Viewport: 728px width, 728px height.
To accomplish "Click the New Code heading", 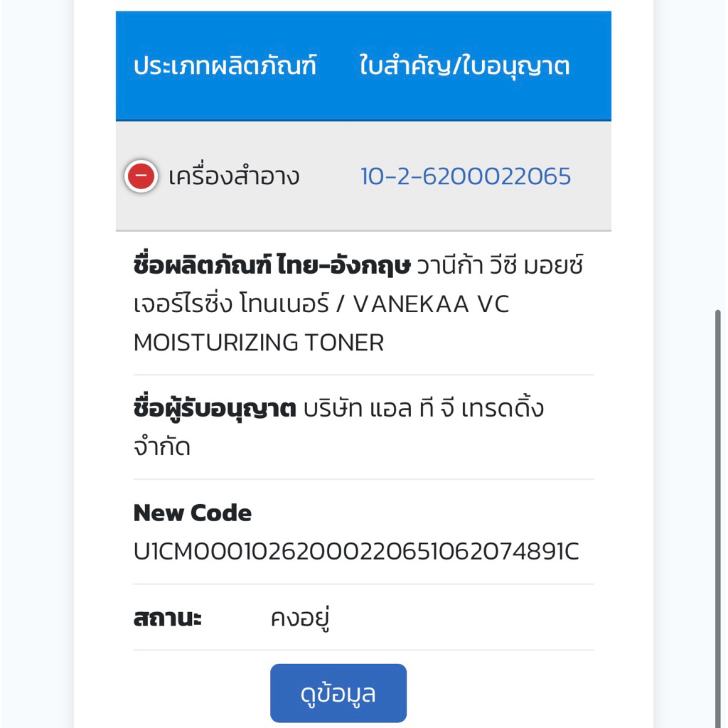I will [192, 513].
